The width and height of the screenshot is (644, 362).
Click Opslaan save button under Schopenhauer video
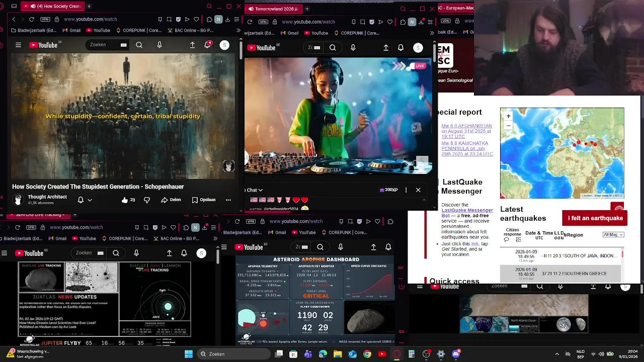click(x=204, y=200)
